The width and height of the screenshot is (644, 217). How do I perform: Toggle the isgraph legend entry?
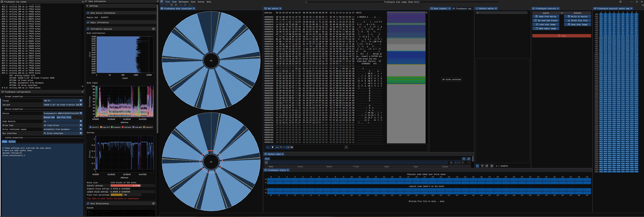[137, 127]
